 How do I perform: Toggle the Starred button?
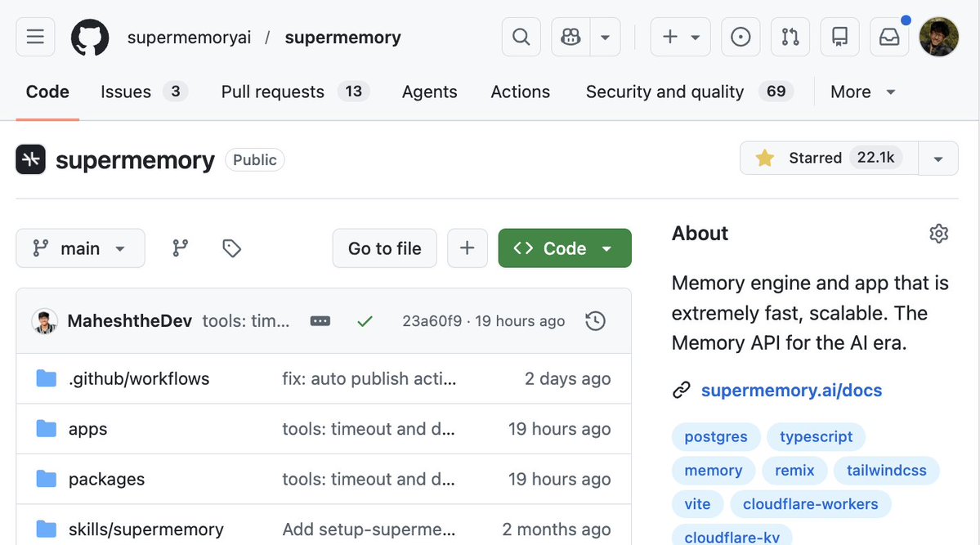coord(829,159)
